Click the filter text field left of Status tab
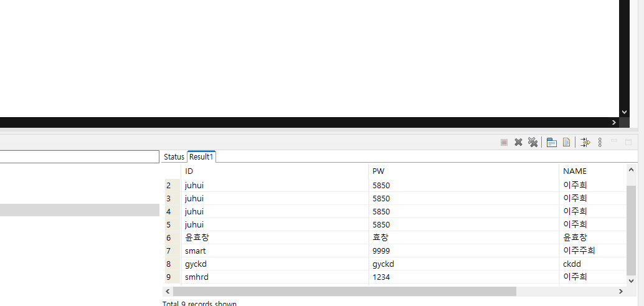The width and height of the screenshot is (644, 306). [79, 156]
